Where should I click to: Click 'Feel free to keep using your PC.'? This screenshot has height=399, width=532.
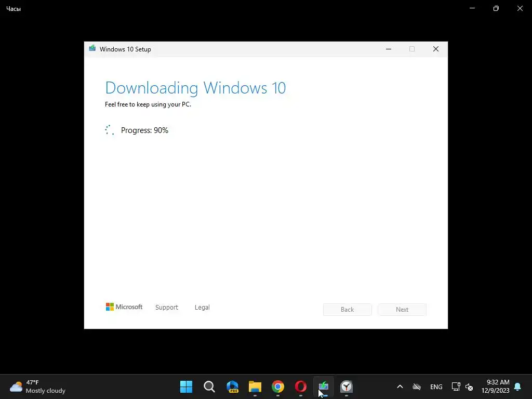148,104
